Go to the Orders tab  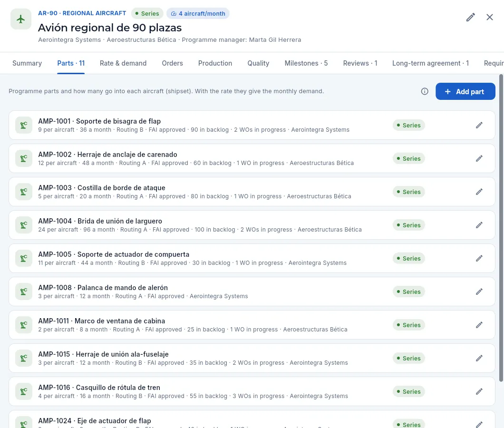(x=172, y=63)
